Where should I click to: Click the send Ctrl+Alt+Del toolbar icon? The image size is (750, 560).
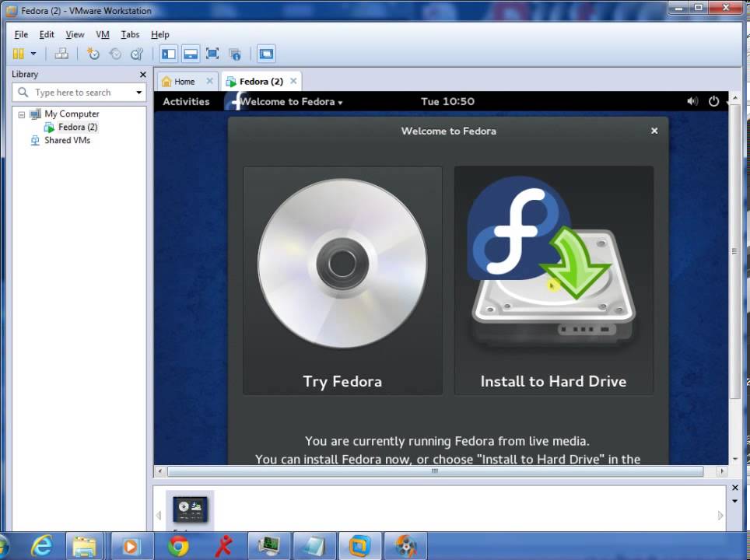[x=61, y=54]
